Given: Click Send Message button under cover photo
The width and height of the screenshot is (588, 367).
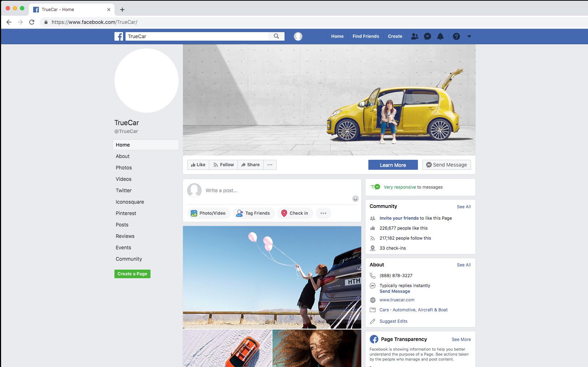Looking at the screenshot, I should click(446, 165).
